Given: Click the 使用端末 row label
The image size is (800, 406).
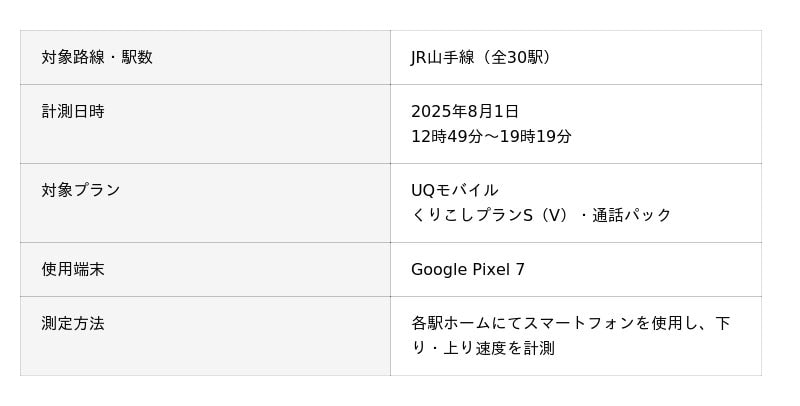Looking at the screenshot, I should pos(73,269).
